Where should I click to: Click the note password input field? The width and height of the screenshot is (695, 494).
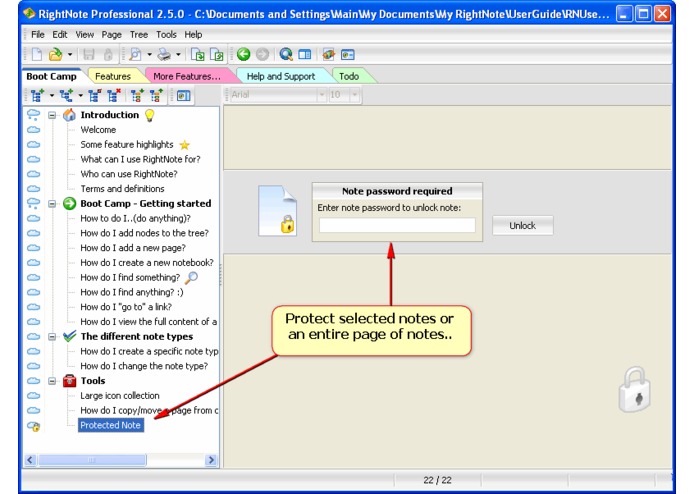click(397, 225)
